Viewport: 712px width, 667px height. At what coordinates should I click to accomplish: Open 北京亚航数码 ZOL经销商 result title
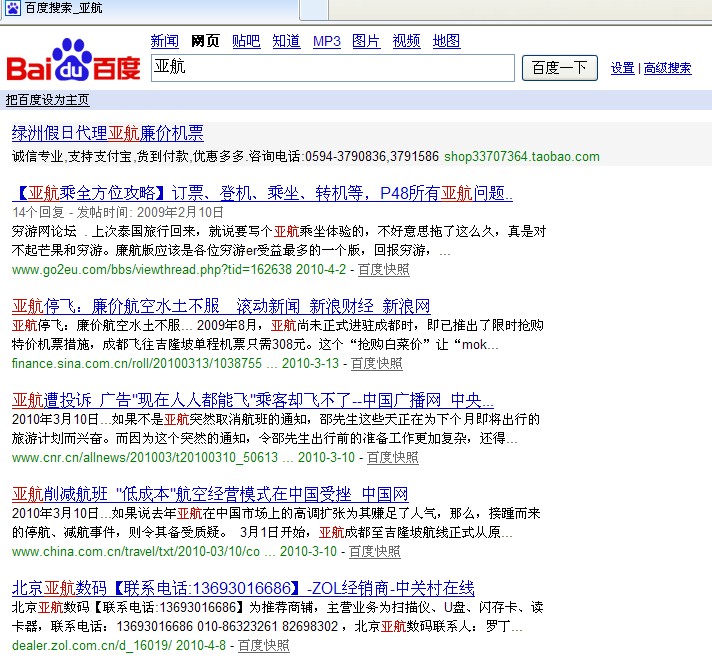click(x=243, y=588)
